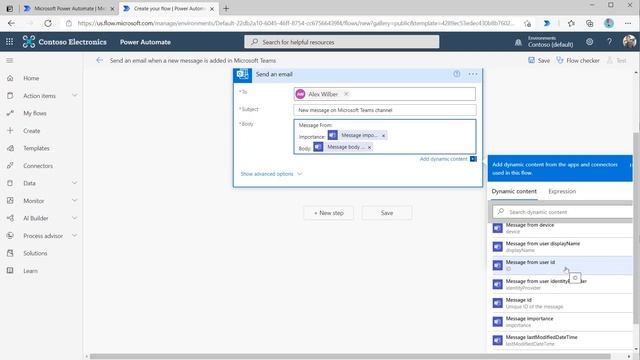Click the dynamic content list scrollbar

[x=636, y=229]
